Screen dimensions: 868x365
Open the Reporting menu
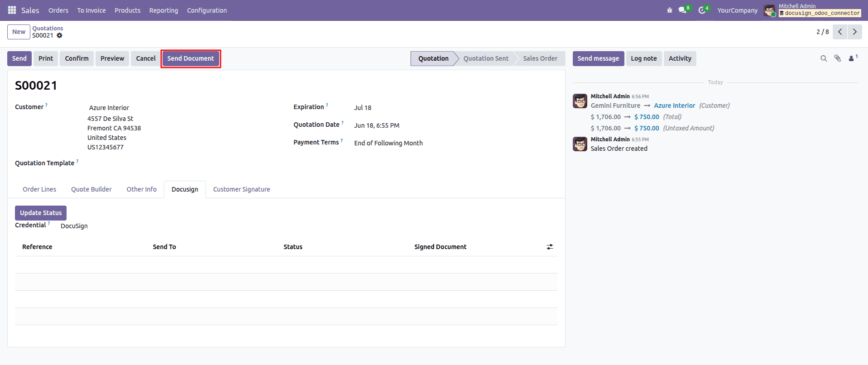(163, 10)
